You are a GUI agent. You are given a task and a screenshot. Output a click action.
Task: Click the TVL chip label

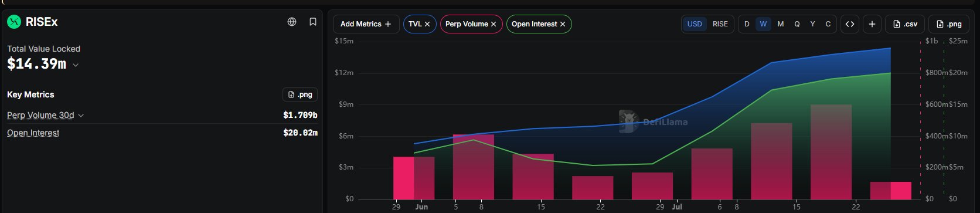(415, 24)
